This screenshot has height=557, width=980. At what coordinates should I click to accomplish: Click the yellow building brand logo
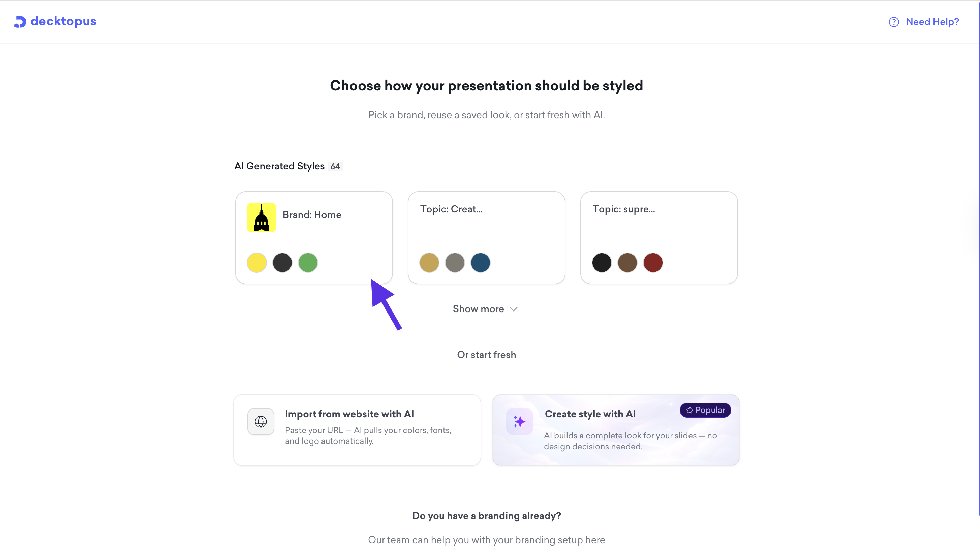tap(261, 217)
